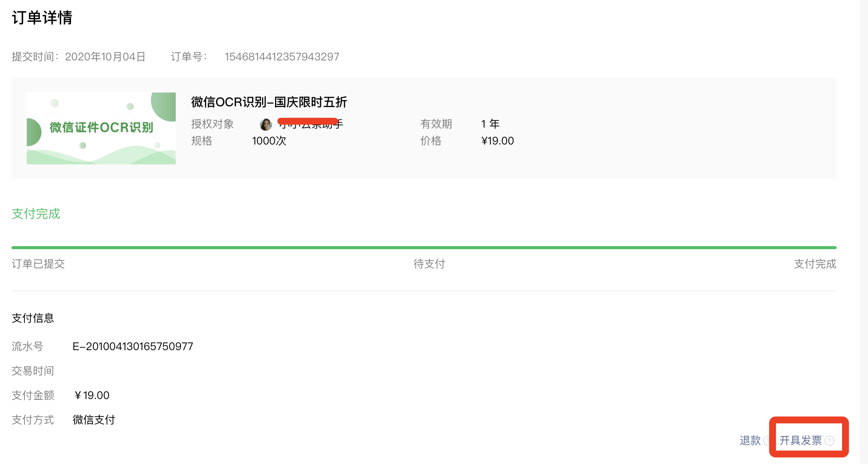Click the authorized account avatar
The height and width of the screenshot is (464, 868).
click(x=266, y=124)
